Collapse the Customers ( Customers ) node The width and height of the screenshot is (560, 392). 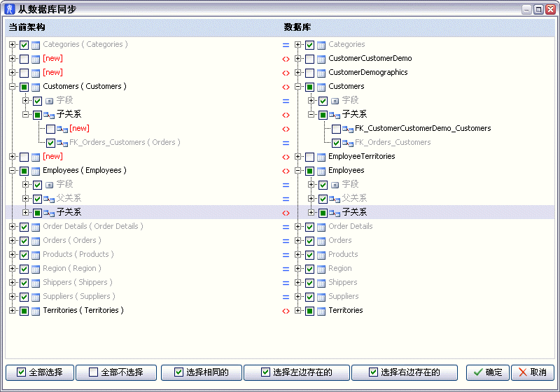(x=12, y=86)
